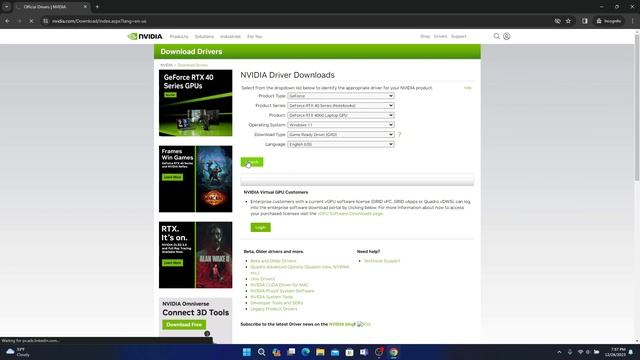Open the Legacy Product Drivers link
Image resolution: width=640 pixels, height=360 pixels.
tap(273, 309)
